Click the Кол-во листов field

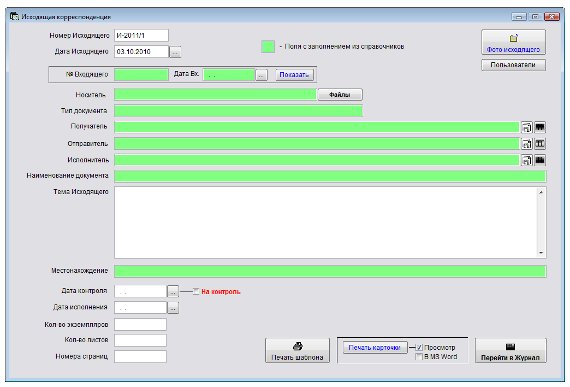click(x=140, y=340)
